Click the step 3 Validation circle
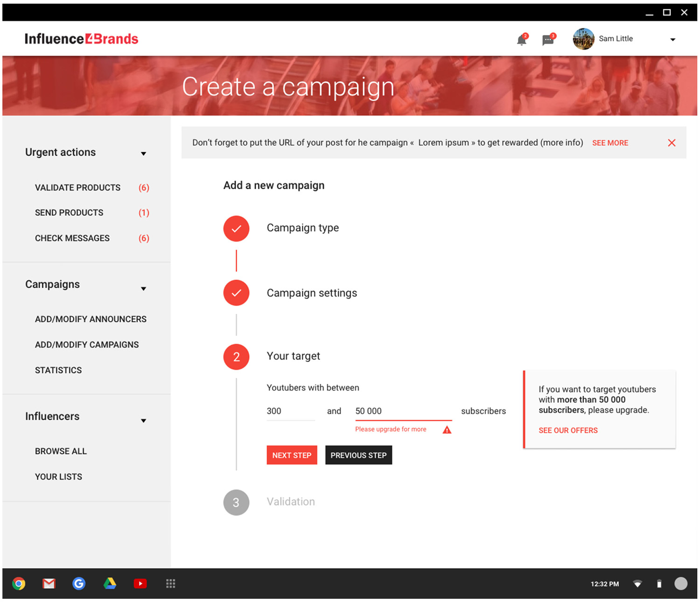The height and width of the screenshot is (602, 700). (x=236, y=503)
